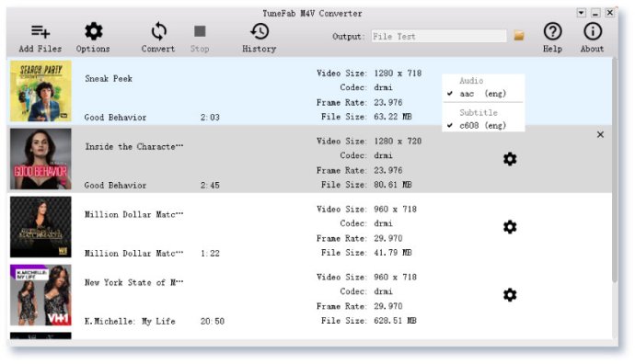Click K.Michelle: My Life text

[x=130, y=321]
